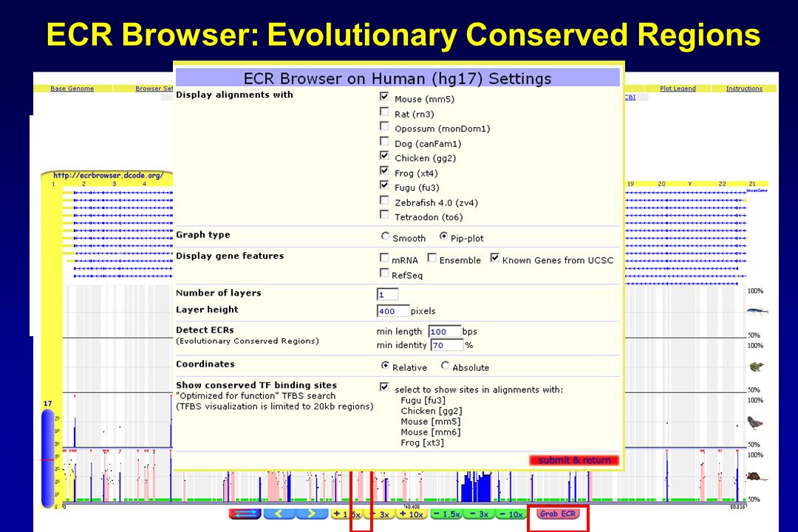Check the mRNA gene features box

click(384, 258)
